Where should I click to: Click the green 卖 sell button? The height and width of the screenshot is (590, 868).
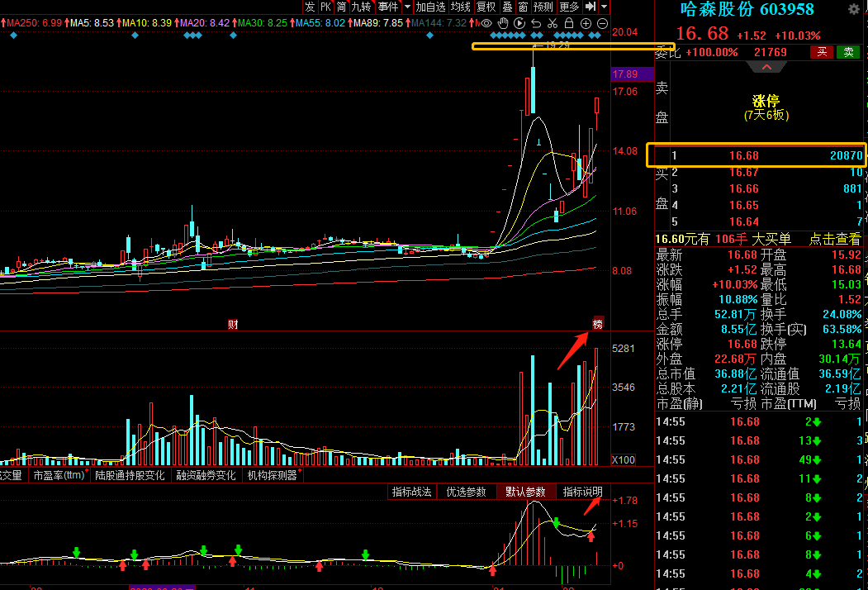pyautogui.click(x=847, y=52)
